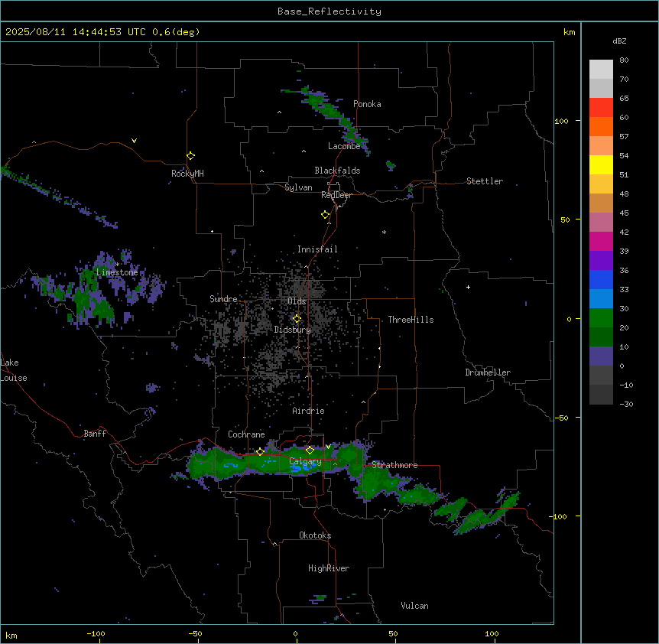Select the bright green 20-30 dBZ legend swatch

[601, 318]
